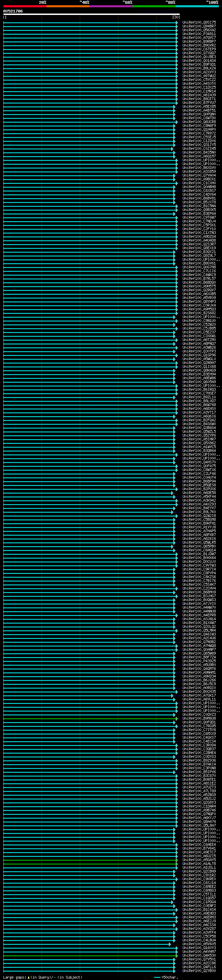Select hit UniRef100_C4DY64

point(199,194)
